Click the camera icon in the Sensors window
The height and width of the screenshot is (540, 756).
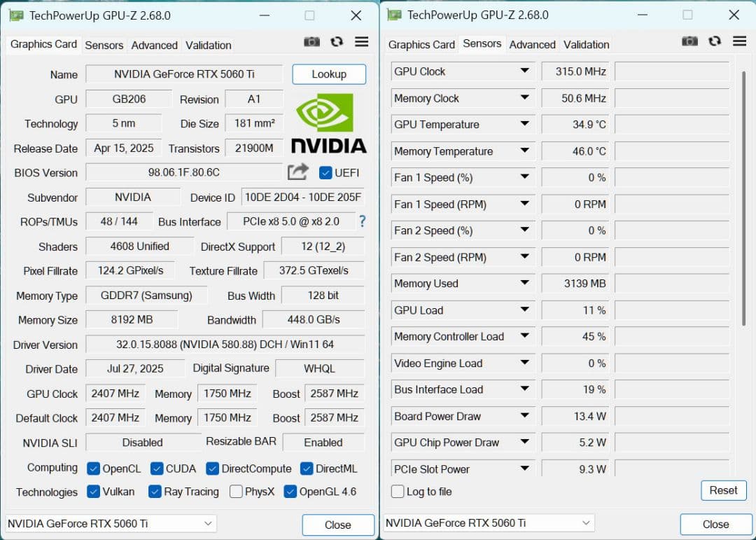tap(689, 41)
